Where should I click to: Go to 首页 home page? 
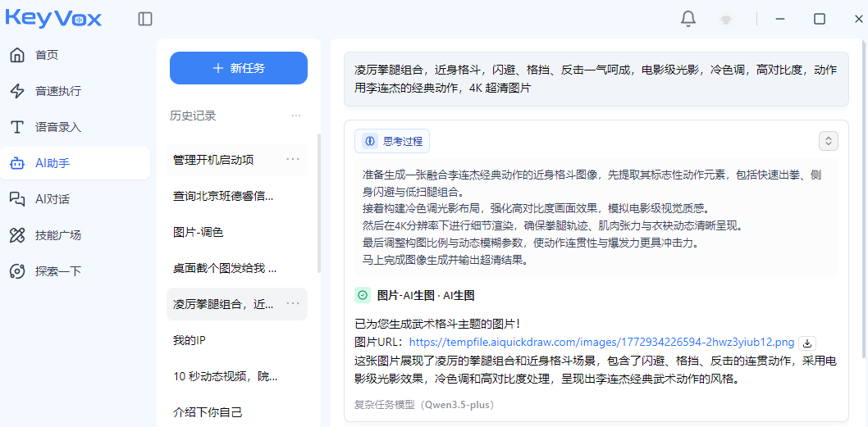pos(47,55)
